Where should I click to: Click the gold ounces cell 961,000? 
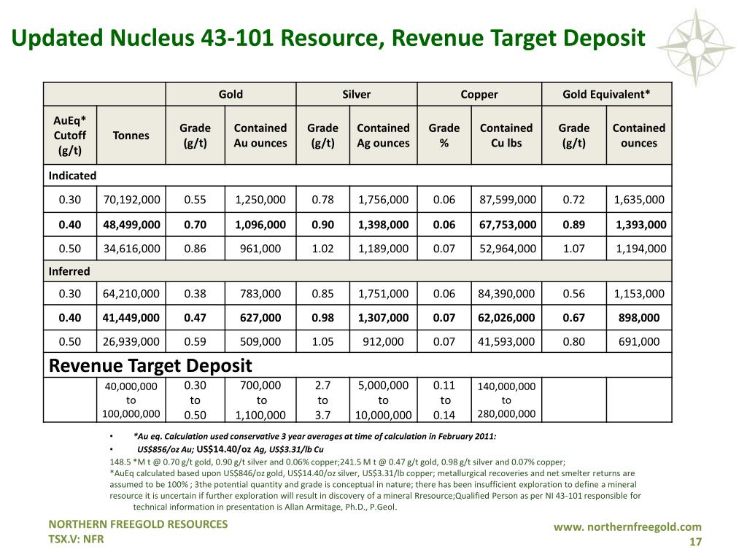[260, 249]
